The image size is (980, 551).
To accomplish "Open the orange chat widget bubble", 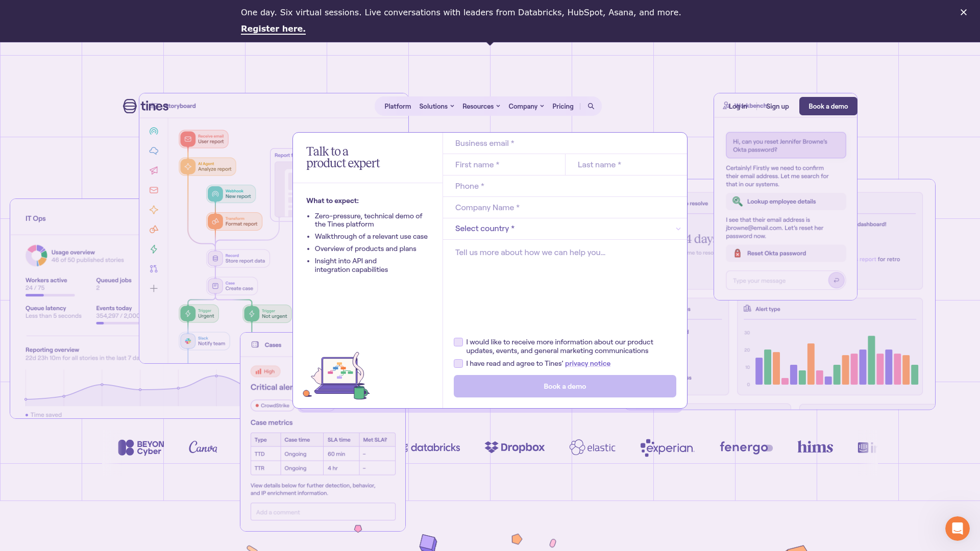I will (x=957, y=528).
